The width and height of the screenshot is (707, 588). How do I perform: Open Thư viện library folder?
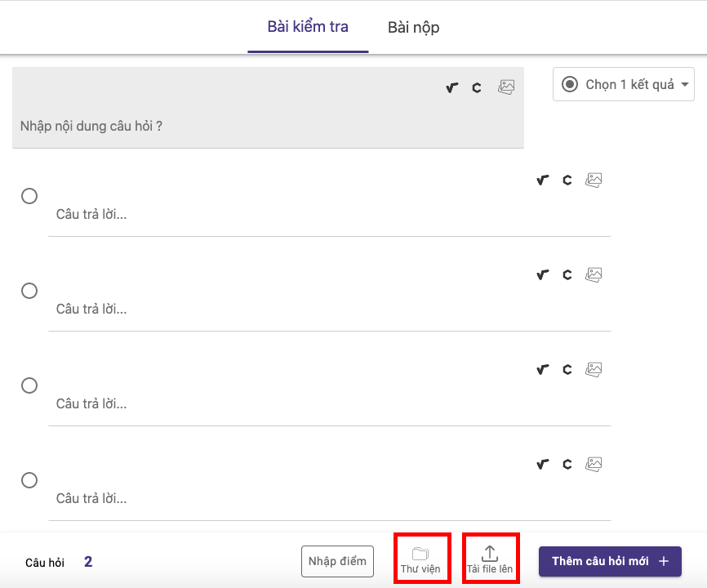click(420, 559)
